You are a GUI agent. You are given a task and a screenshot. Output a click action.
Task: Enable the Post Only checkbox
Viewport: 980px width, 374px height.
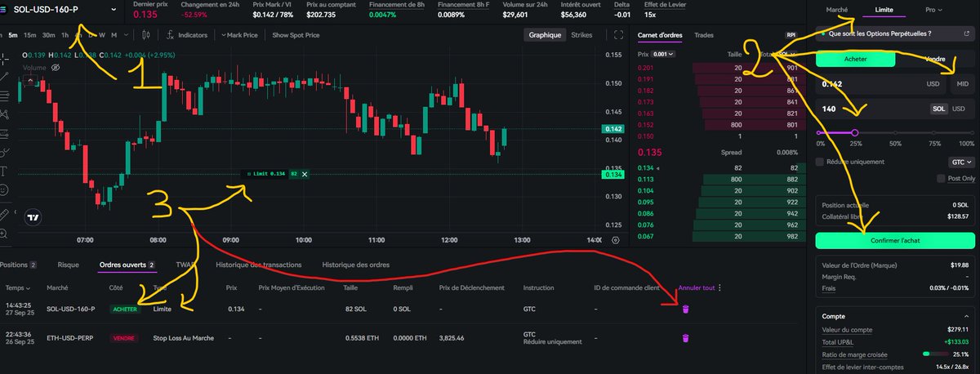click(x=941, y=178)
